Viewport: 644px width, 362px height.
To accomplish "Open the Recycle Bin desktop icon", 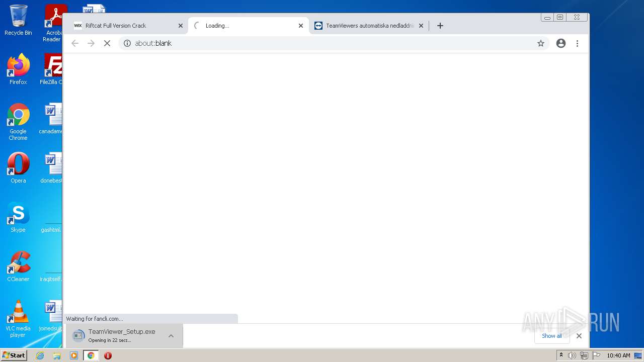I will (18, 20).
